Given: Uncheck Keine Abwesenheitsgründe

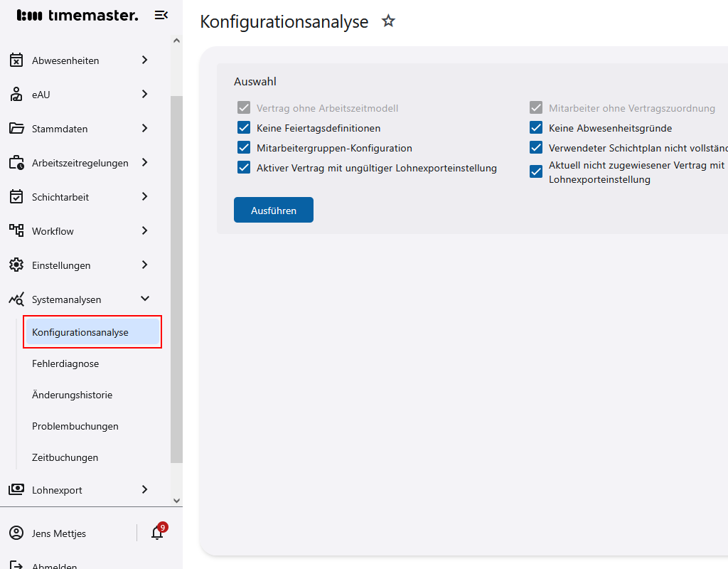Looking at the screenshot, I should (535, 127).
